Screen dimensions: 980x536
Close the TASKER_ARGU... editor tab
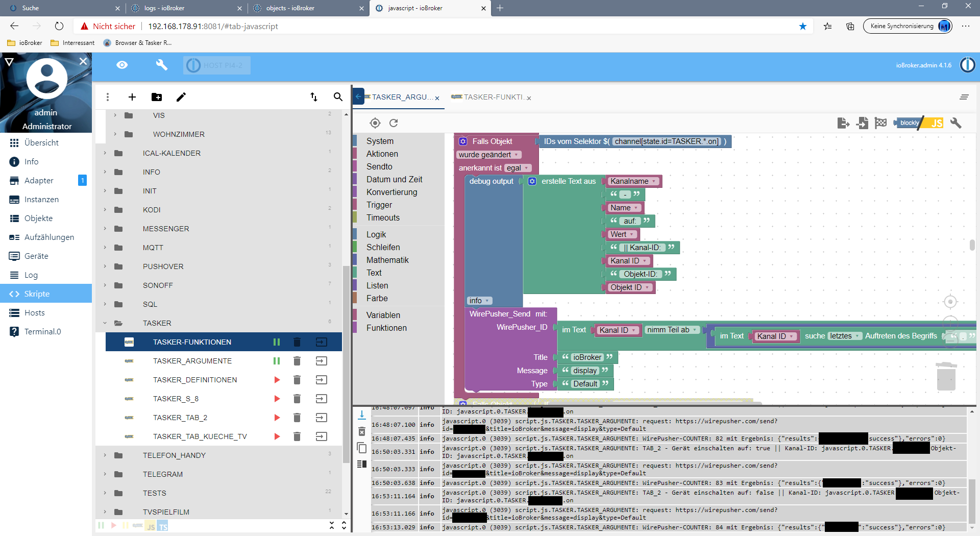[437, 98]
